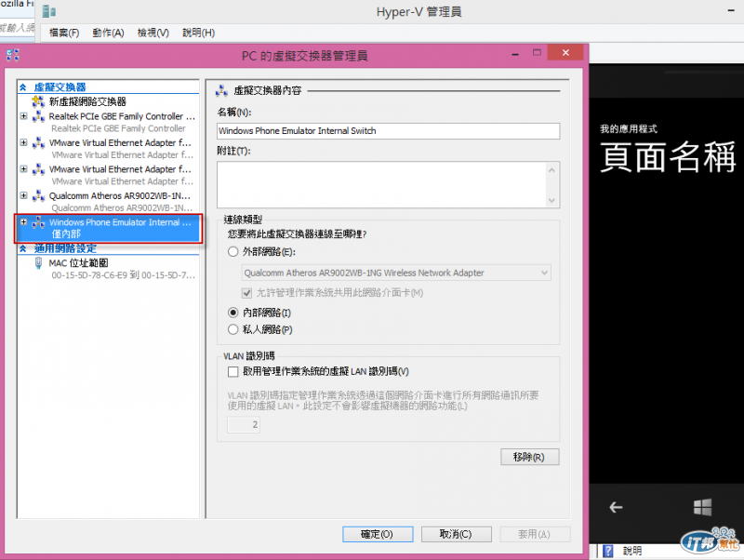Click the 移除(R) button
Viewport: 744px width, 560px height.
(x=529, y=457)
